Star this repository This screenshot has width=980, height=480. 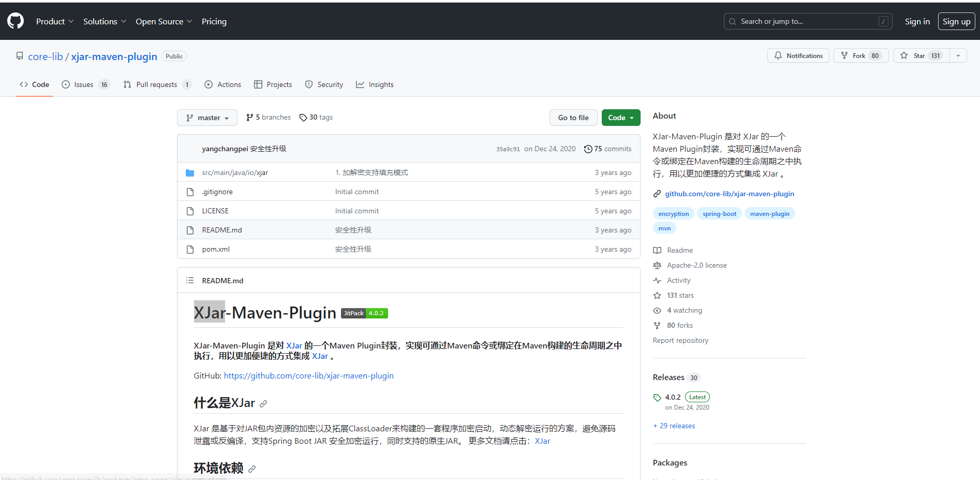point(921,55)
